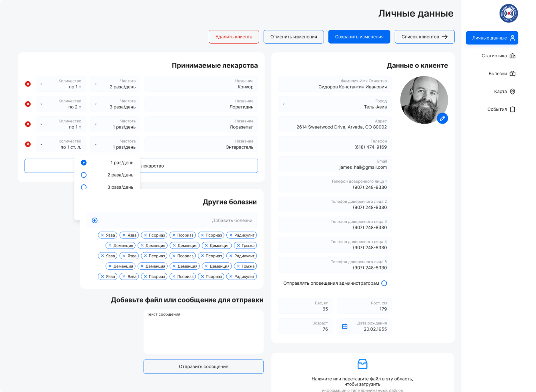Click the Возраст field
The width and height of the screenshot is (536, 392).
[x=305, y=326]
